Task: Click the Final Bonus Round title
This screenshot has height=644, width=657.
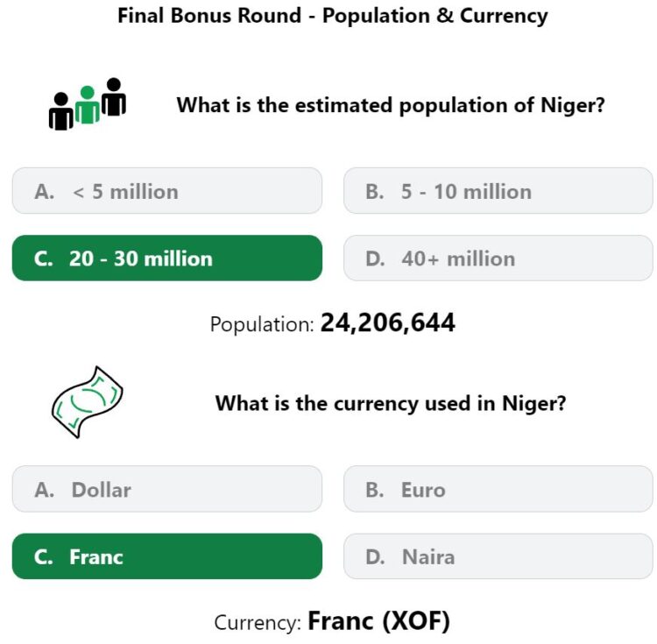Action: pos(333,16)
